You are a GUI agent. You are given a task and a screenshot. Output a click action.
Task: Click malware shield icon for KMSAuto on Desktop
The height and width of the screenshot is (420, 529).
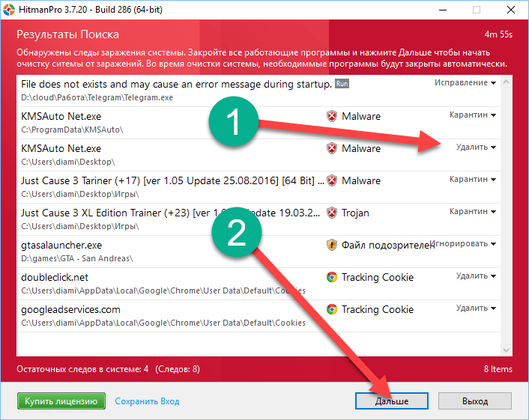point(332,148)
